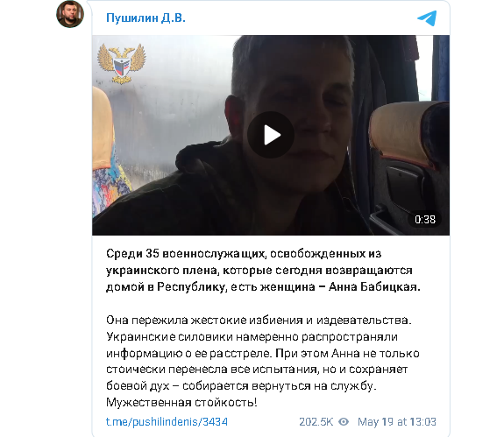Click the May 19 at 13:03 timestamp
This screenshot has width=504, height=437.
coord(397,421)
